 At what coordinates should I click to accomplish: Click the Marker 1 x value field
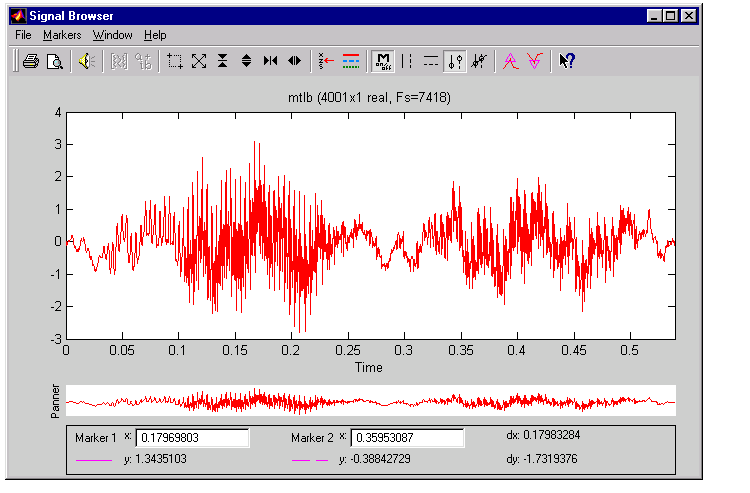click(x=192, y=438)
